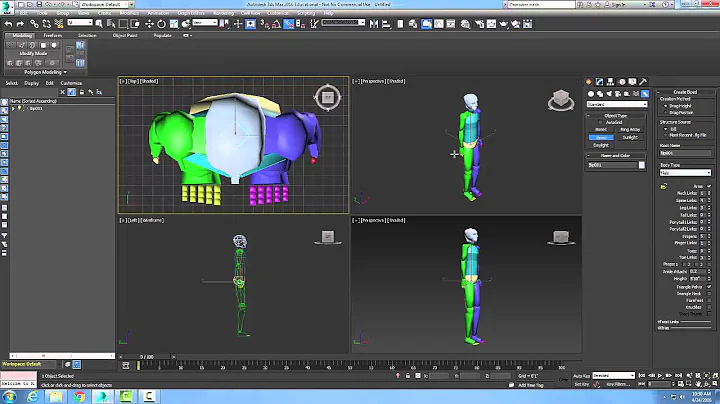720x404 pixels.
Task: Open the Material Editor from toolbar
Action: [x=466, y=24]
